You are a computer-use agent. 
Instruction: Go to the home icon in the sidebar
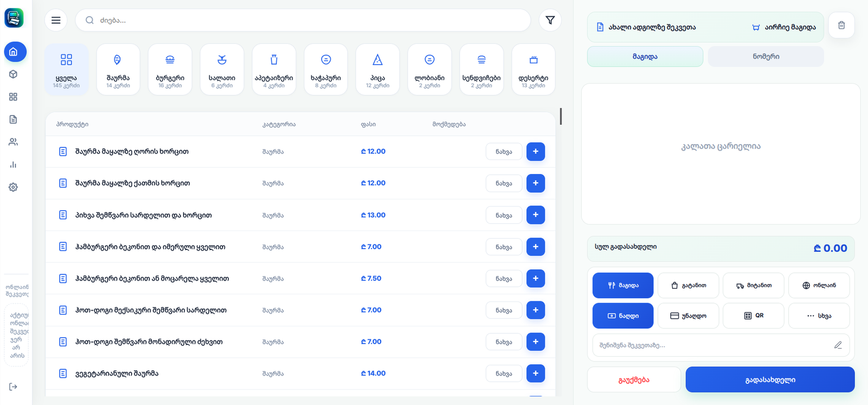pos(15,52)
